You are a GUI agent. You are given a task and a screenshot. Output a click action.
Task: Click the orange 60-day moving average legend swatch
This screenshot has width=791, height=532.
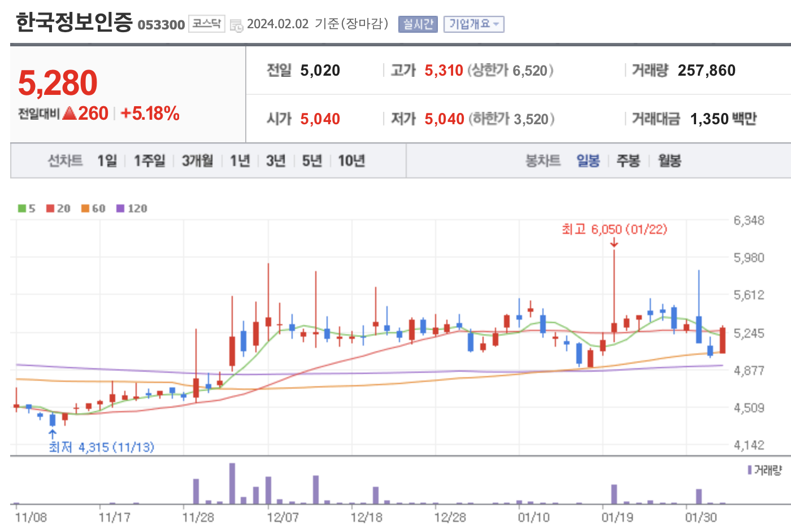point(85,208)
